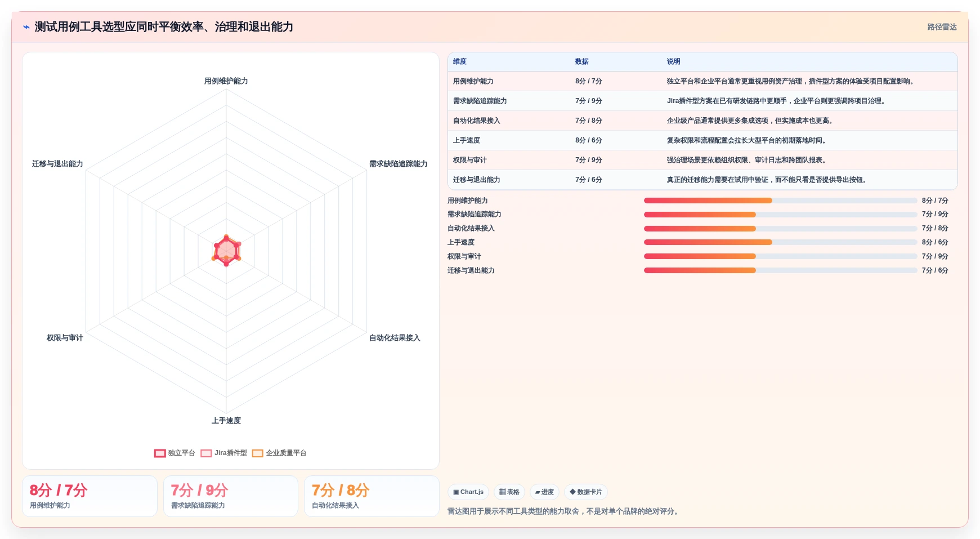Click the 进度 tag chip
Image resolution: width=980 pixels, height=539 pixels.
544,492
